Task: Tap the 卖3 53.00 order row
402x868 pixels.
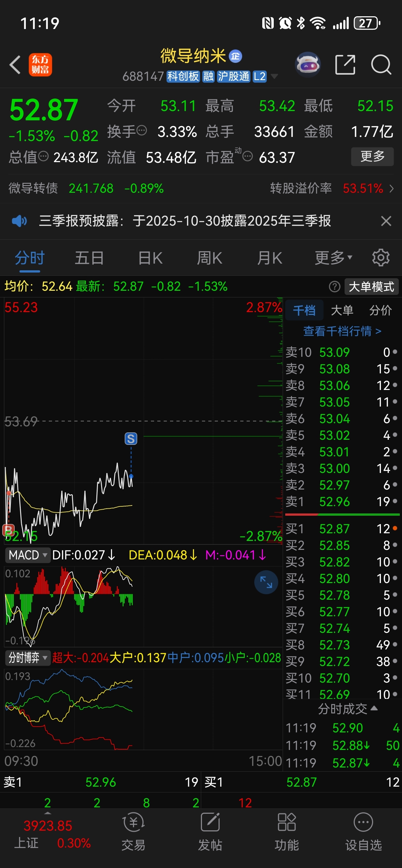Action: coord(342,468)
